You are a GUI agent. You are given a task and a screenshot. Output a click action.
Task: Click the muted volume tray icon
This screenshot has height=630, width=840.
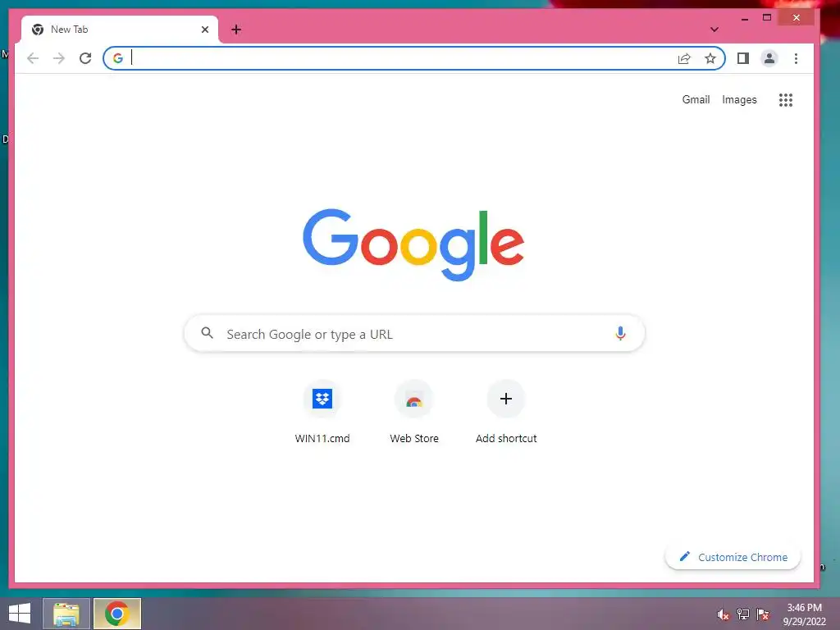pos(724,614)
